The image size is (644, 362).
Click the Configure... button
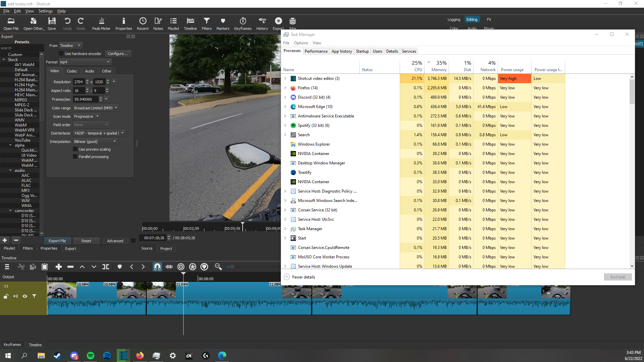117,54
